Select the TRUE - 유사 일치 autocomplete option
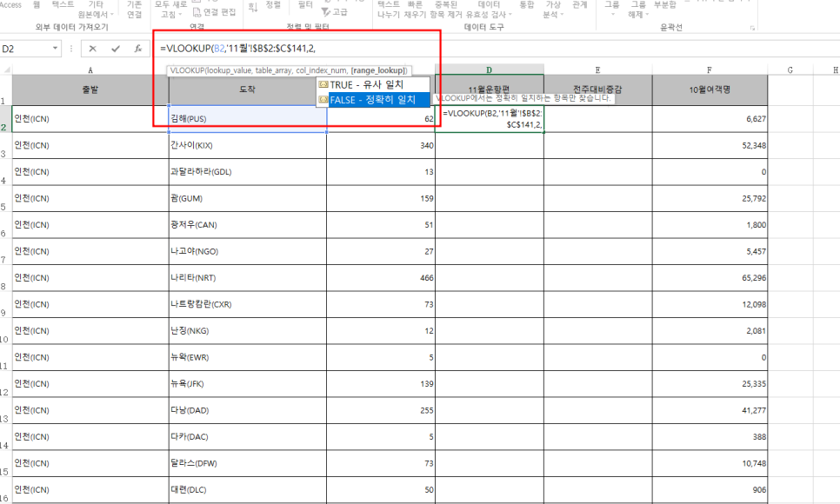 [373, 84]
